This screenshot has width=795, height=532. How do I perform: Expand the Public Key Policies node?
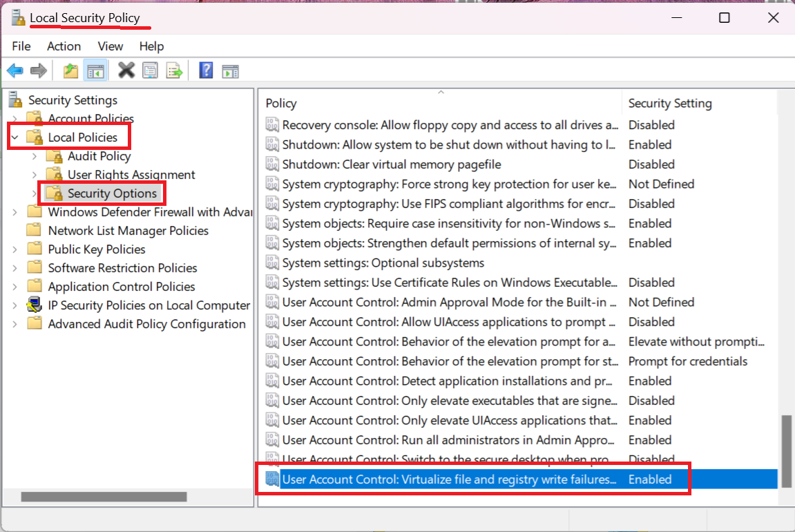[x=15, y=249]
